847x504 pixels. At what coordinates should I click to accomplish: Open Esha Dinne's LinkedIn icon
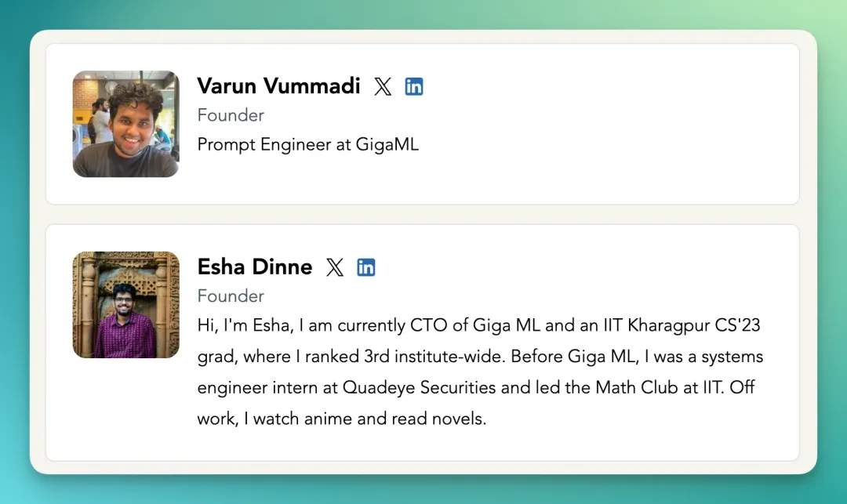coord(366,267)
